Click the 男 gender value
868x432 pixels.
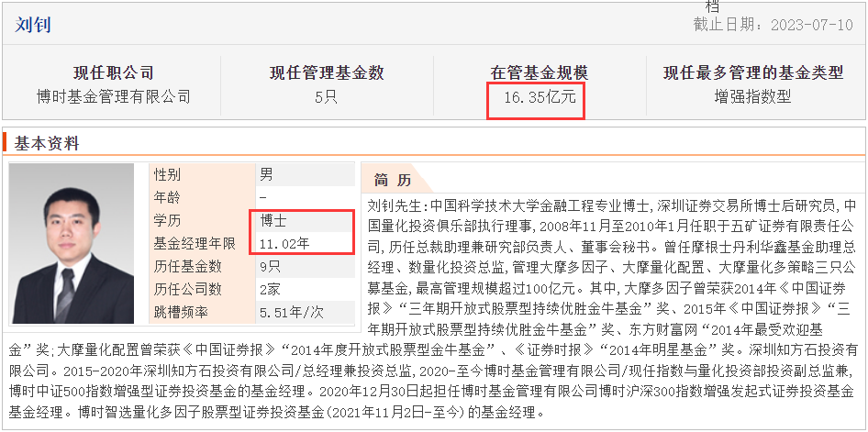pos(266,175)
